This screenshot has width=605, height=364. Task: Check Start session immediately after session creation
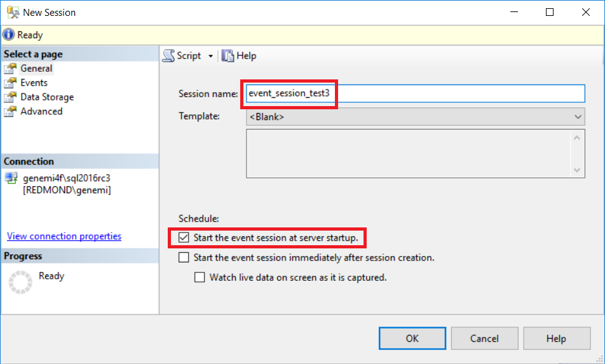point(184,257)
